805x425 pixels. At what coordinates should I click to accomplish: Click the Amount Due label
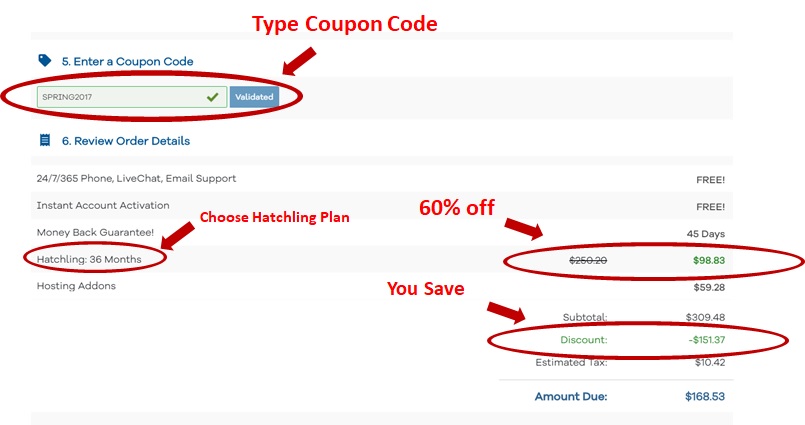point(570,396)
